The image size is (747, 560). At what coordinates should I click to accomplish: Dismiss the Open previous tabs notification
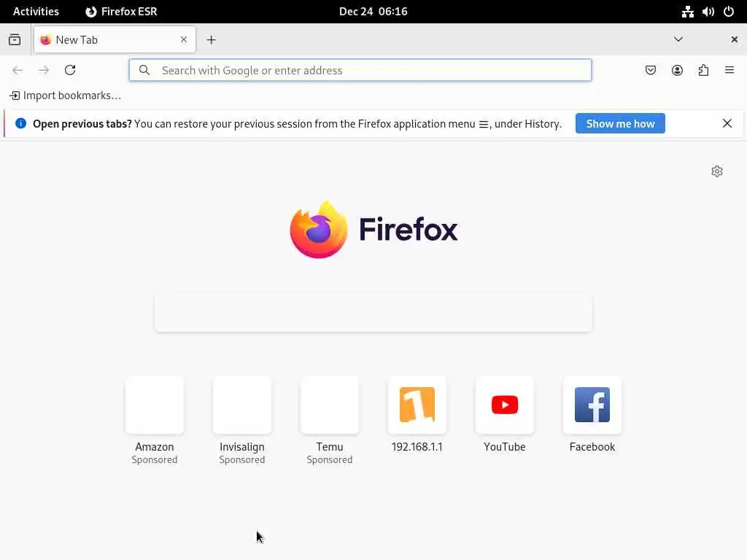727,124
